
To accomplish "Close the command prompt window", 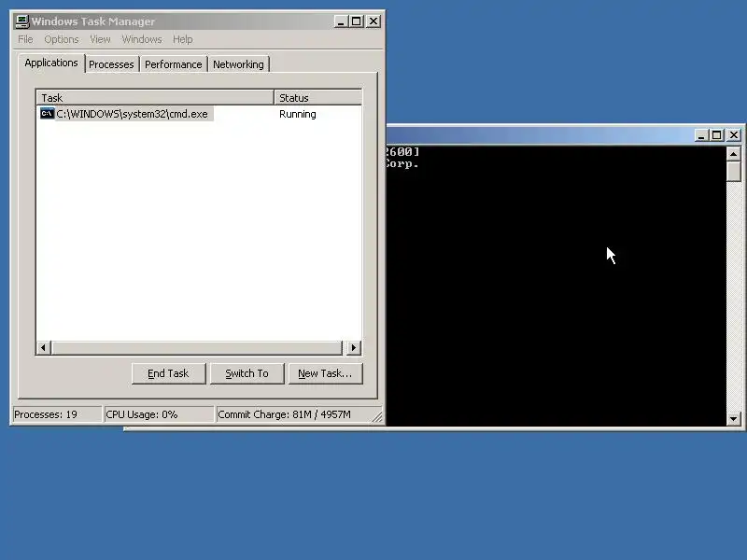I will click(734, 135).
